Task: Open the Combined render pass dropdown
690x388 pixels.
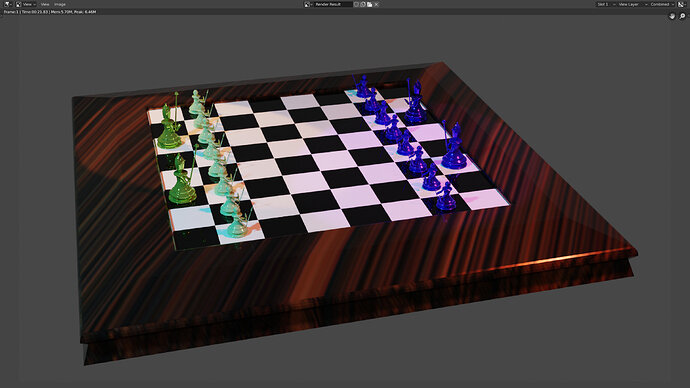Action: point(662,4)
